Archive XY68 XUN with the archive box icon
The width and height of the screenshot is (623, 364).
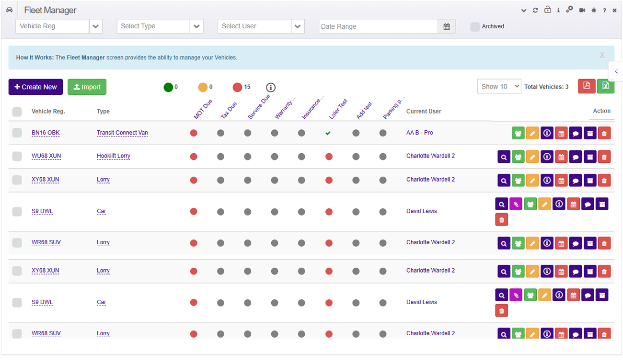tap(590, 180)
